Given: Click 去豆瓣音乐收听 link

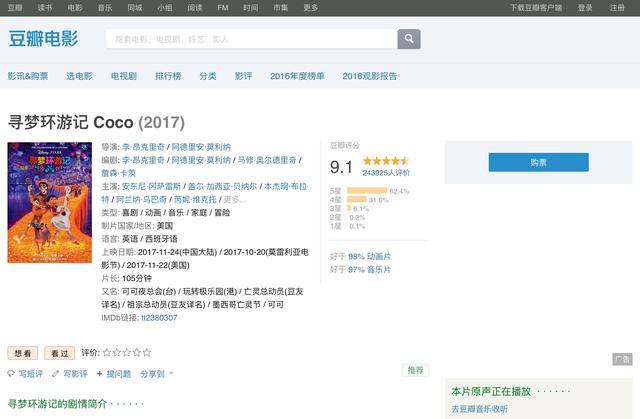Looking at the screenshot, I should pyautogui.click(x=480, y=409).
